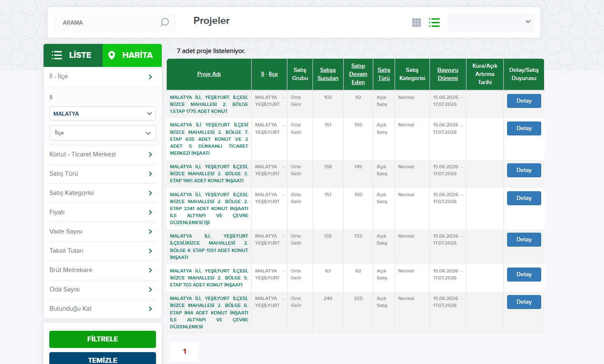Screen dimensions: 604x364
Task: Select the 63 Satışa Sunulan value
Action: point(328,271)
